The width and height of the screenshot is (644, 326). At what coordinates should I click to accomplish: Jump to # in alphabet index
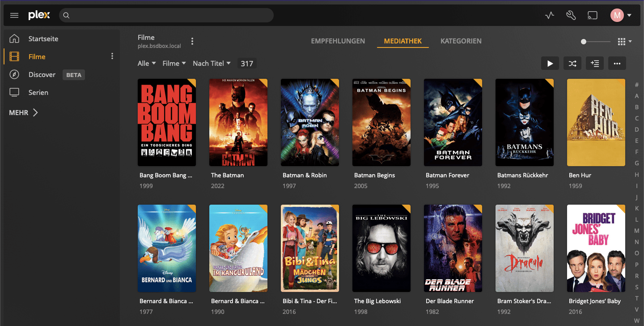[x=637, y=85]
